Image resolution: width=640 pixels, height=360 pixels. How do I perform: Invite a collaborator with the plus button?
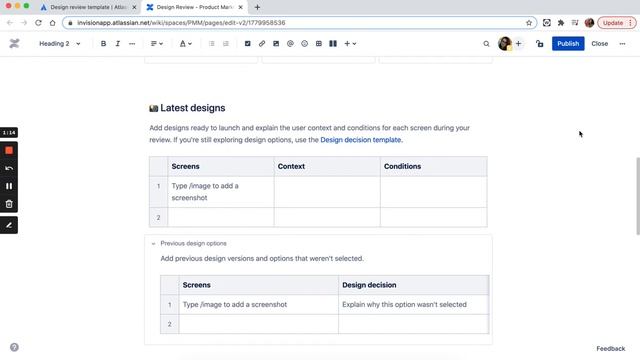(x=518, y=43)
